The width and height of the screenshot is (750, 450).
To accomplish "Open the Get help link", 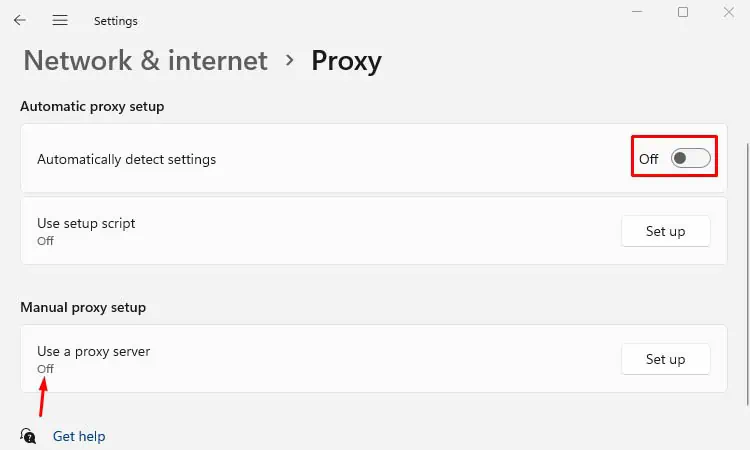I will (x=79, y=436).
